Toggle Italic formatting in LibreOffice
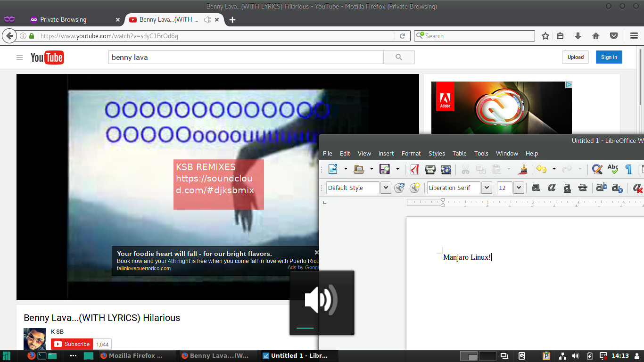Image resolution: width=644 pixels, height=362 pixels. (552, 188)
